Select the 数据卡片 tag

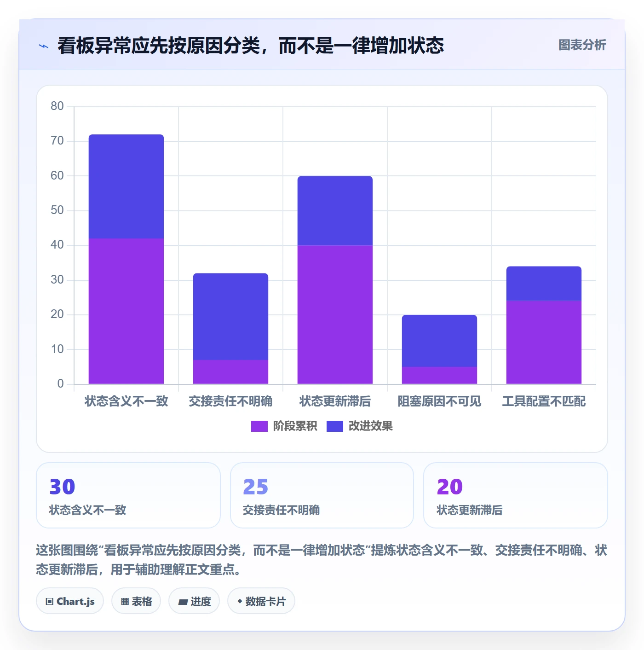click(x=261, y=601)
